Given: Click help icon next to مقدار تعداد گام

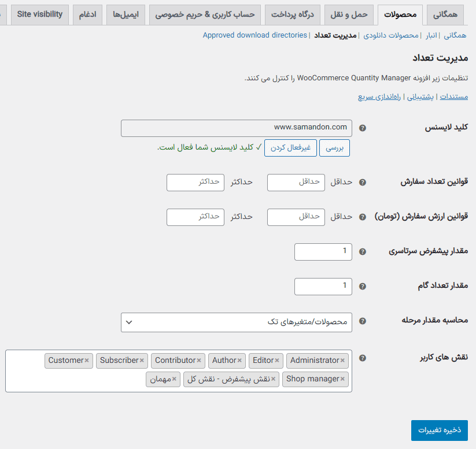Looking at the screenshot, I should pyautogui.click(x=362, y=286).
